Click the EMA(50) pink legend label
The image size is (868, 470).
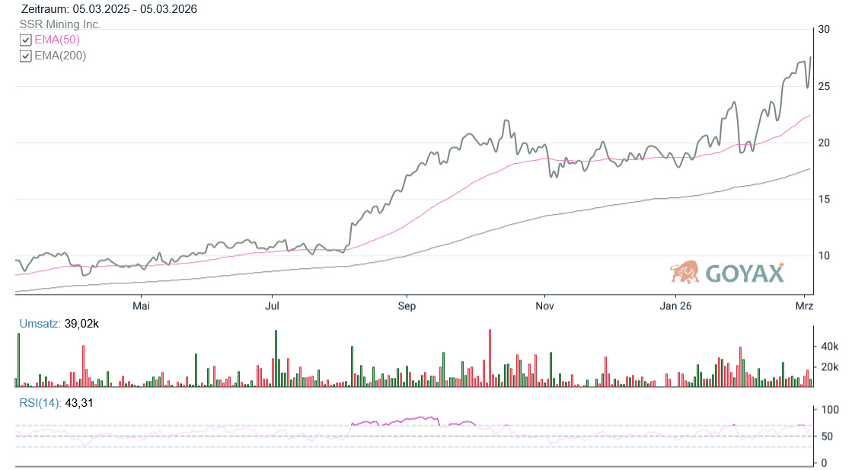(57, 40)
